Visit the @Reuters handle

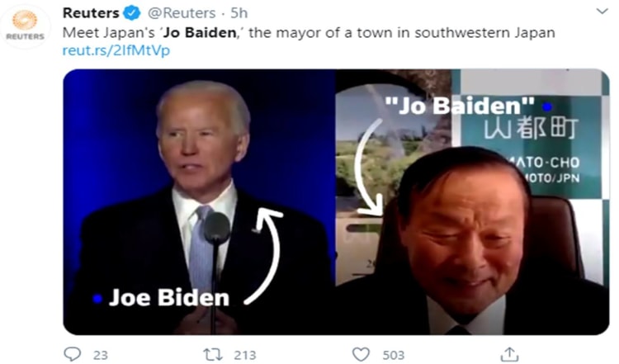[182, 13]
